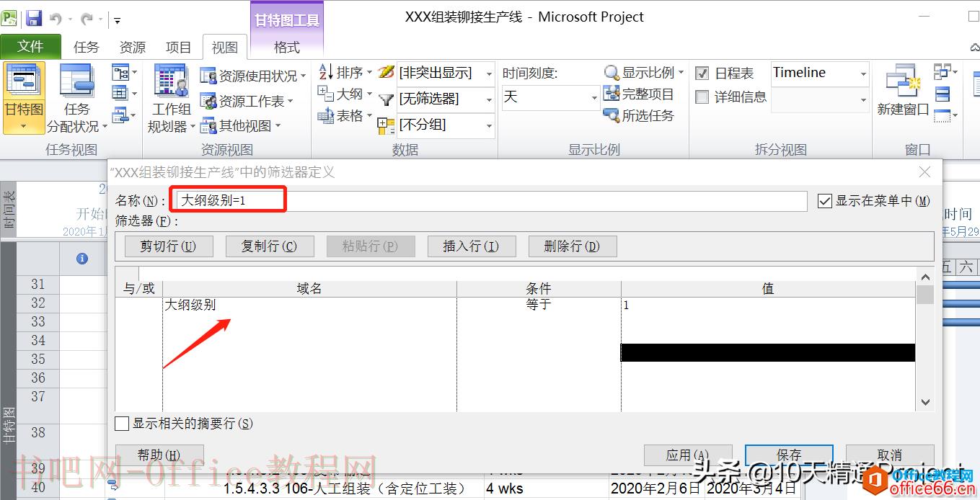The image size is (980, 500).
Task: Click the Project application icon in title bar
Action: [x=9, y=18]
